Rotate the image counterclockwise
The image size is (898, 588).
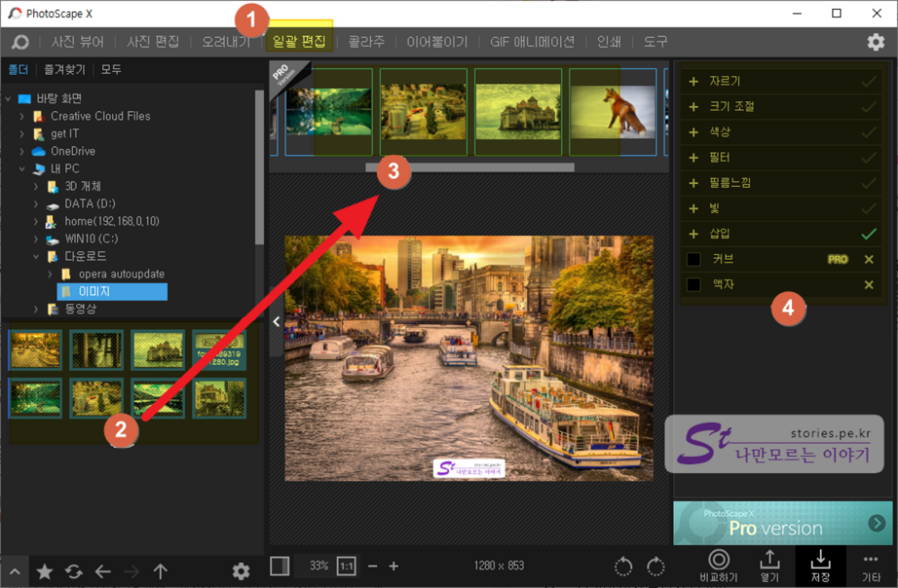tap(623, 566)
